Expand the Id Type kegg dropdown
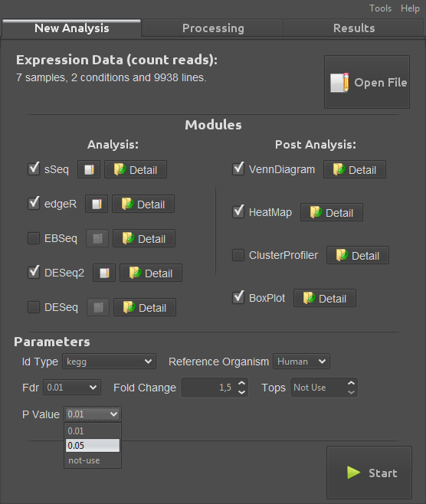Image resolution: width=426 pixels, height=504 pixels. (109, 362)
